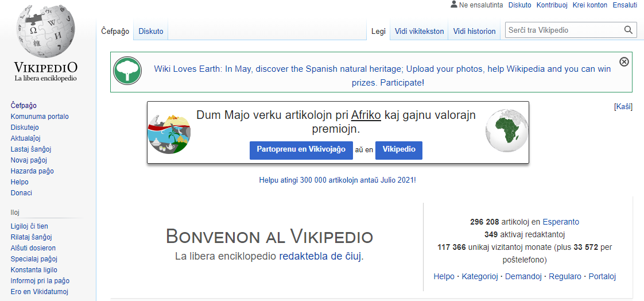Close the Wiki Loves Earth banner

[624, 62]
